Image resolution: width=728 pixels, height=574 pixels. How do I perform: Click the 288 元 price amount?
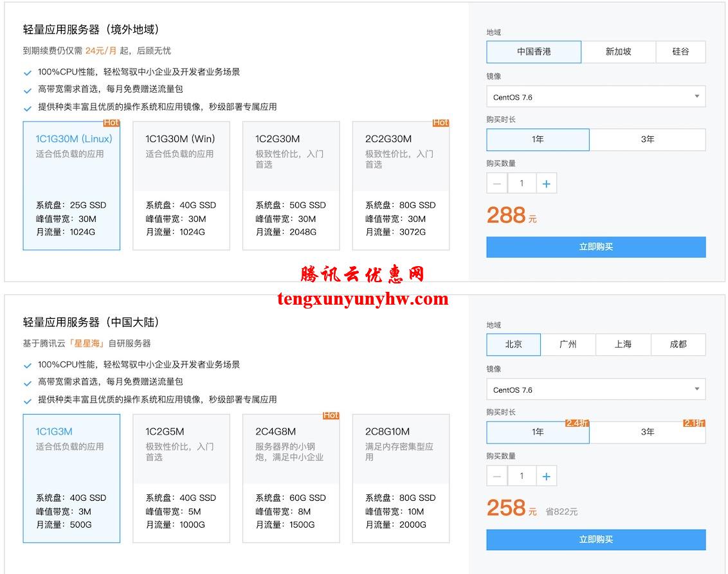click(x=512, y=215)
